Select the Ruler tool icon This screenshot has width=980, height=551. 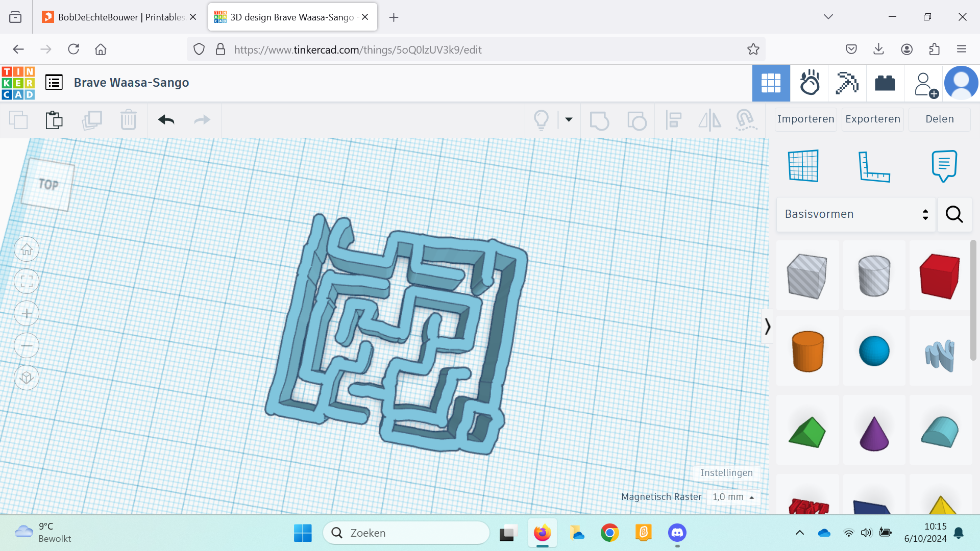pyautogui.click(x=874, y=166)
